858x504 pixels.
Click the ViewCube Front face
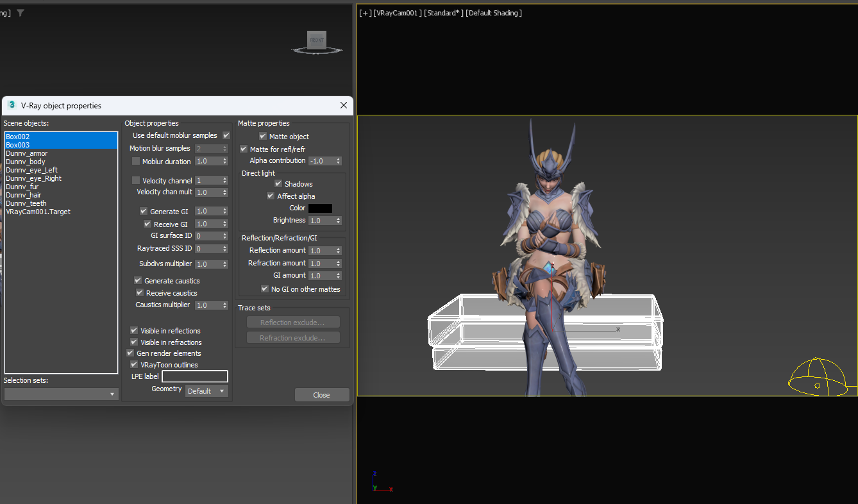(317, 40)
